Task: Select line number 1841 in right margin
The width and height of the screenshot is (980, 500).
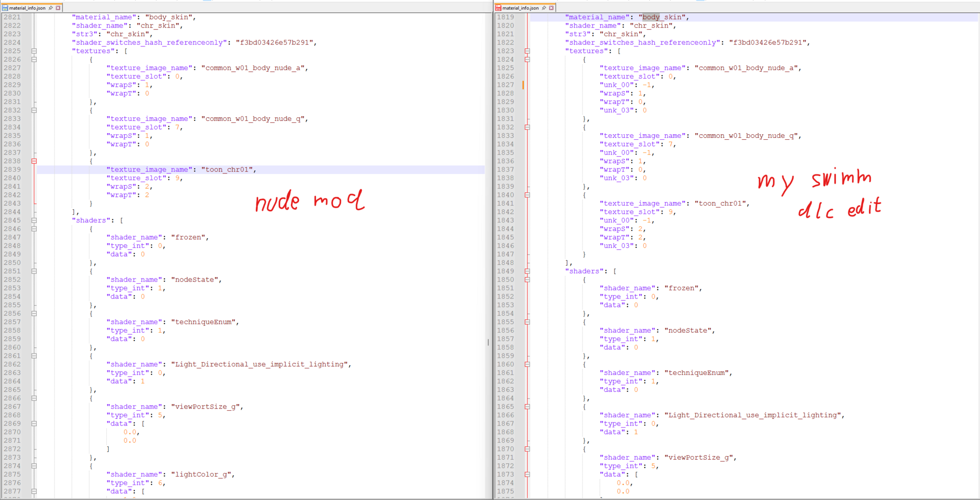Action: 505,204
